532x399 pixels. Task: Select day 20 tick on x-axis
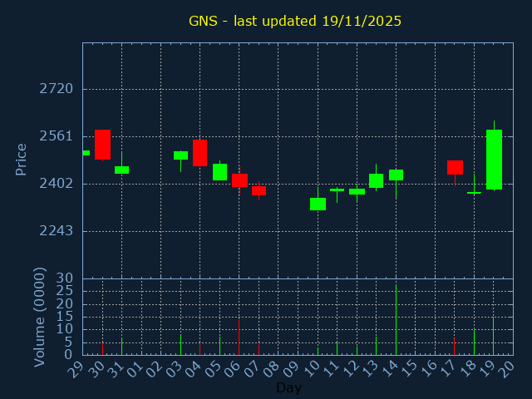507,367
